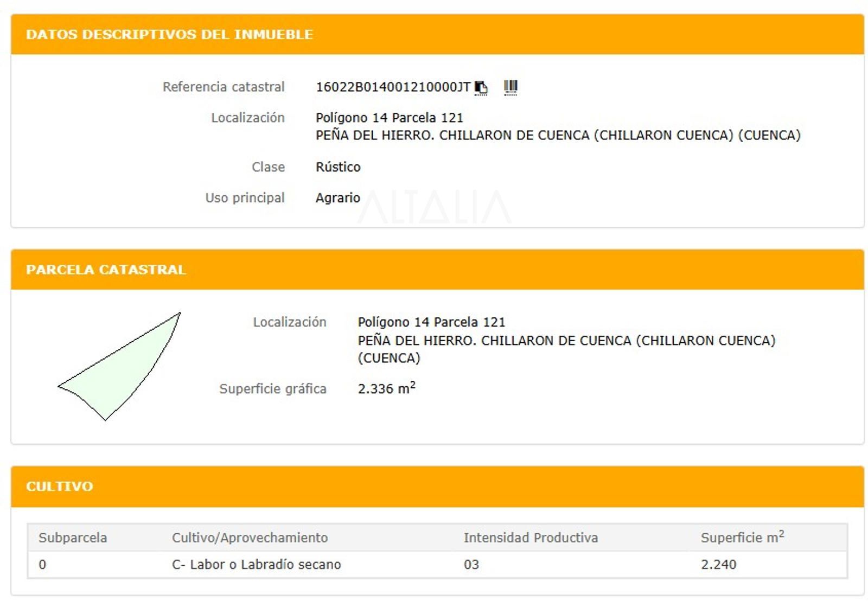Select the 2.240 surface value cell
This screenshot has height=607, width=868.
point(718,565)
